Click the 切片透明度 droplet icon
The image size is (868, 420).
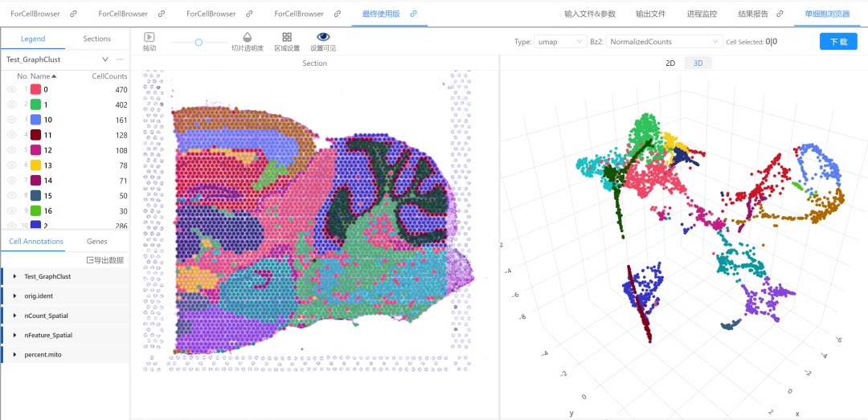pos(248,37)
